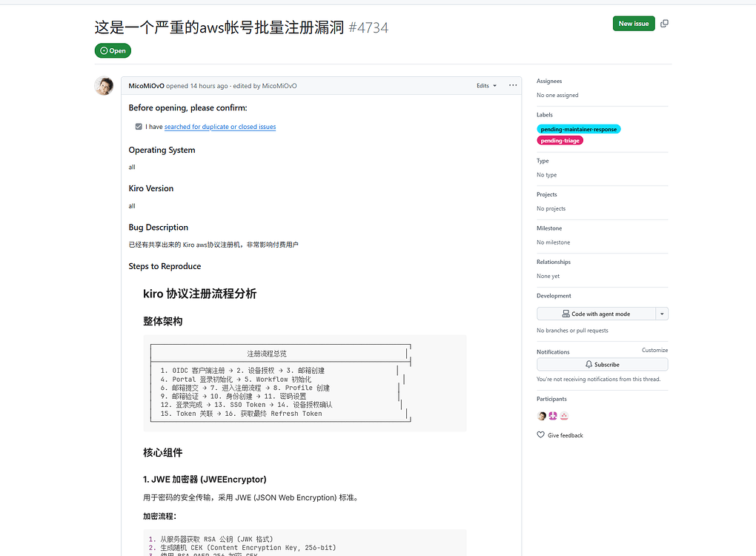
Task: Click the Assignees section heading
Action: (x=549, y=81)
